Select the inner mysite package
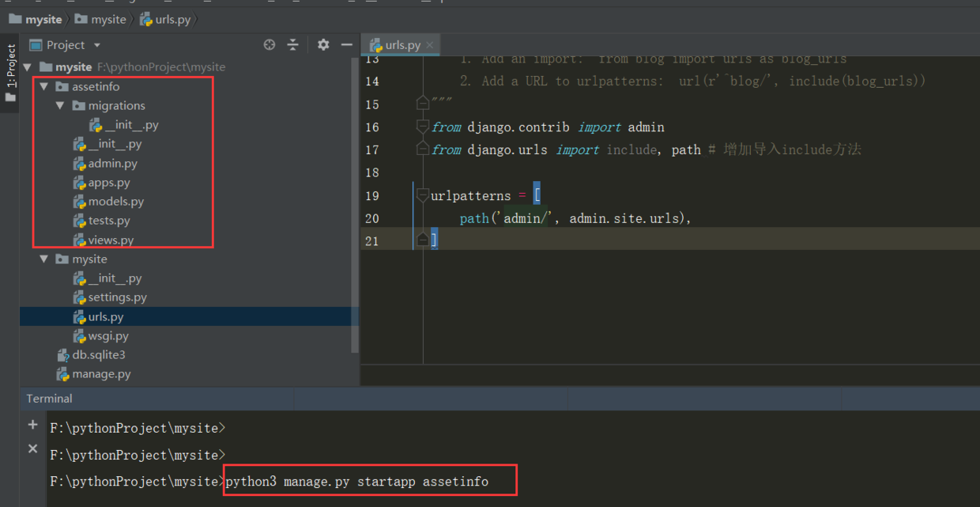The image size is (980, 507). click(x=89, y=259)
